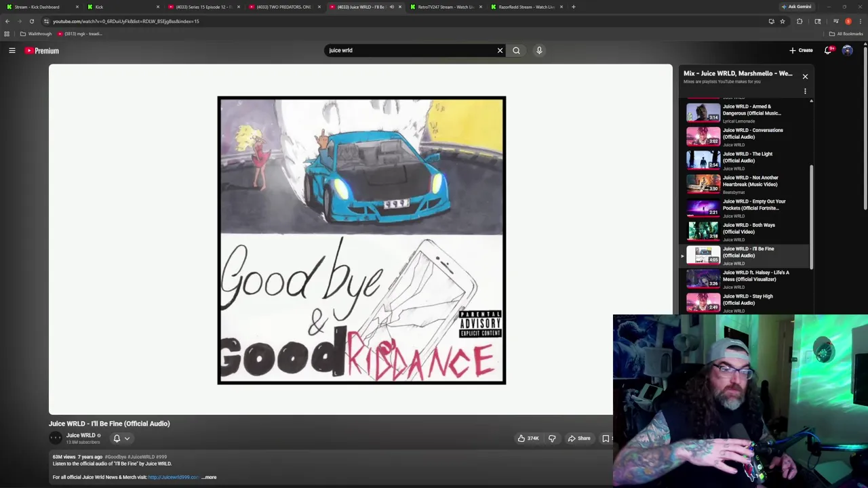Click the video title I'll Be Fine
This screenshot has width=868, height=488.
[x=109, y=424]
